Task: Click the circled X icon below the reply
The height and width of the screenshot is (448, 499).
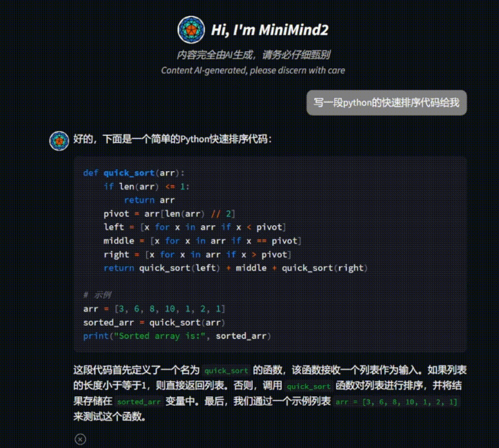Action: 80,439
